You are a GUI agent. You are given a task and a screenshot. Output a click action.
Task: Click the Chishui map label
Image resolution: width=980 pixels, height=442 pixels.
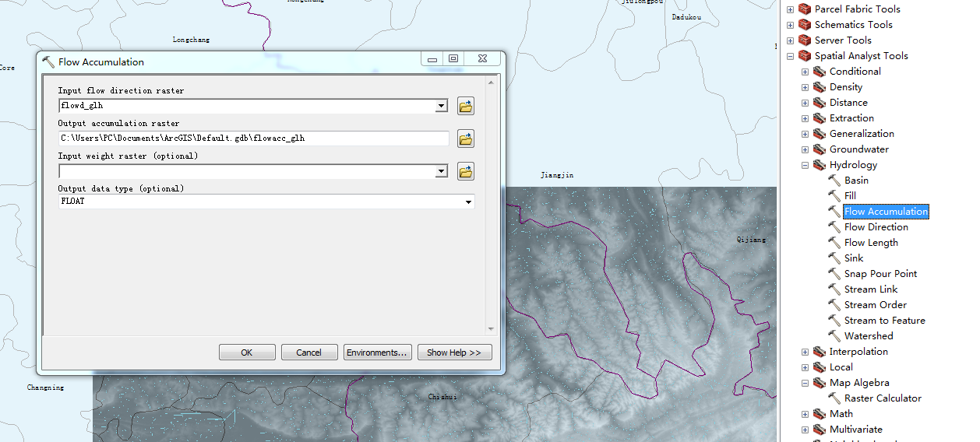(442, 398)
